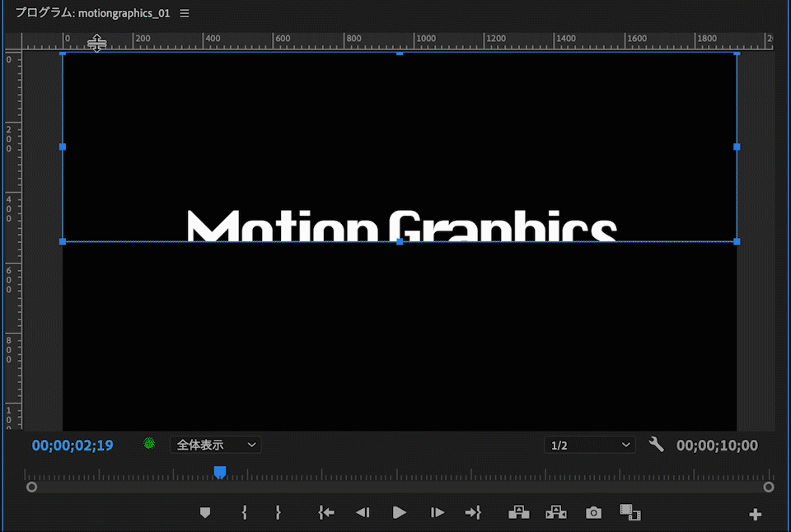Click the blue 00;00;02;19 playhead timecode
This screenshot has height=532, width=791.
73,446
